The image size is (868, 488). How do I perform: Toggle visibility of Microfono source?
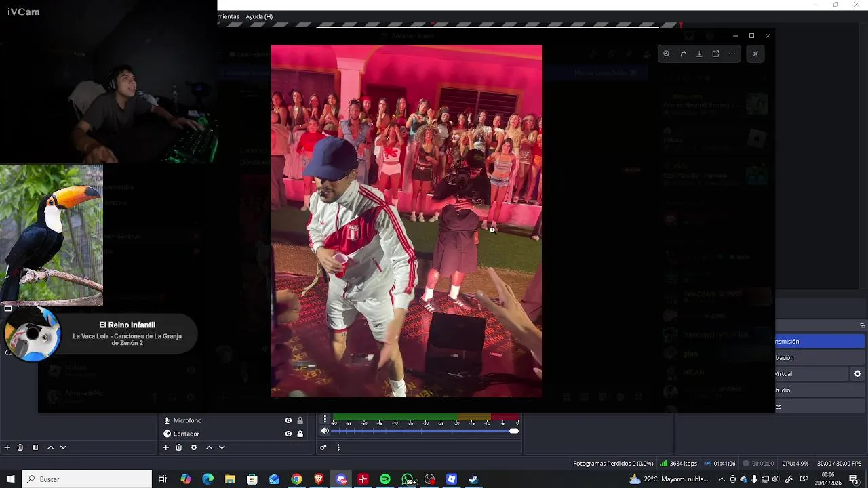tap(288, 420)
